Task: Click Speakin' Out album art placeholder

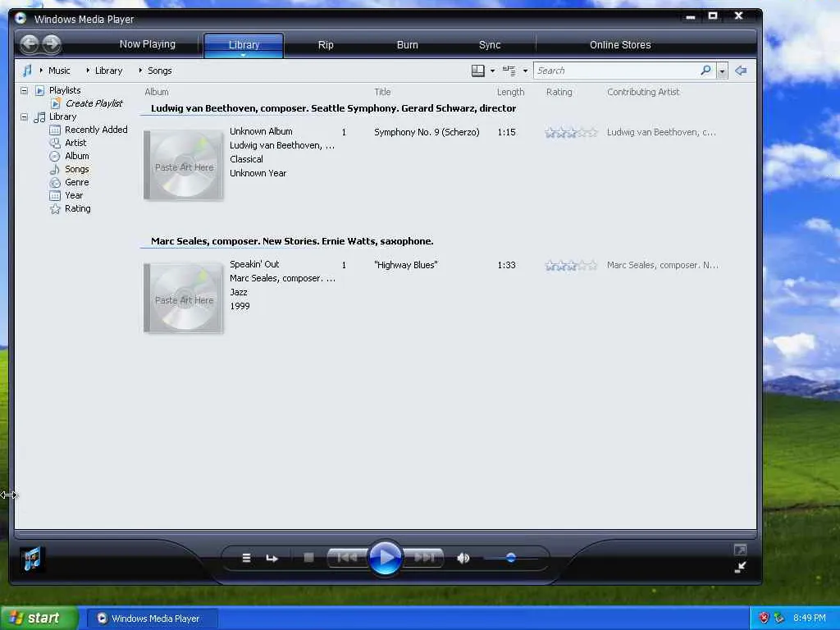Action: 184,297
